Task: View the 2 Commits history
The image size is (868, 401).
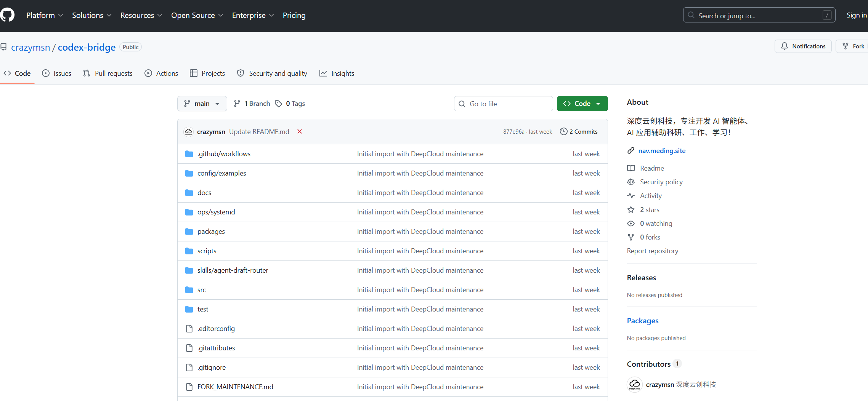Action: [579, 131]
